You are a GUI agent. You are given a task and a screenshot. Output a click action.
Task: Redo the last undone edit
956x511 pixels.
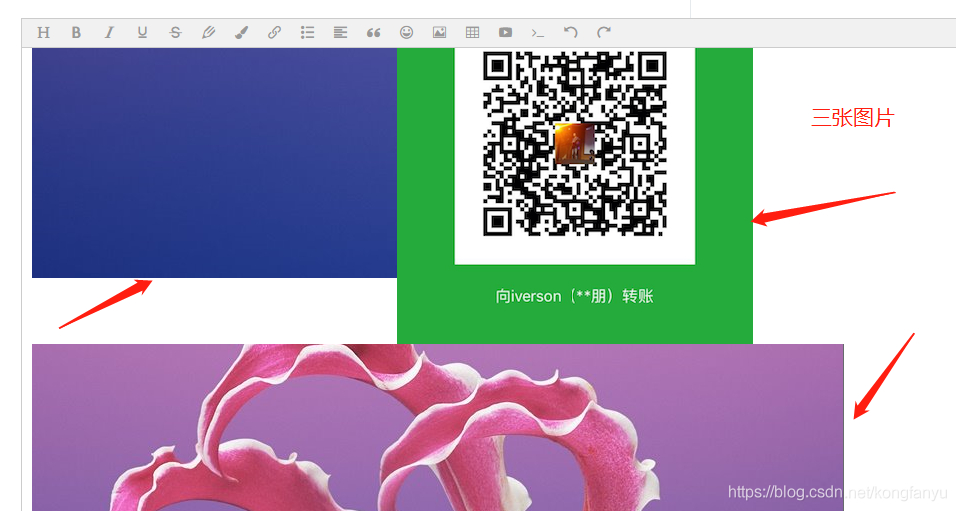click(604, 32)
